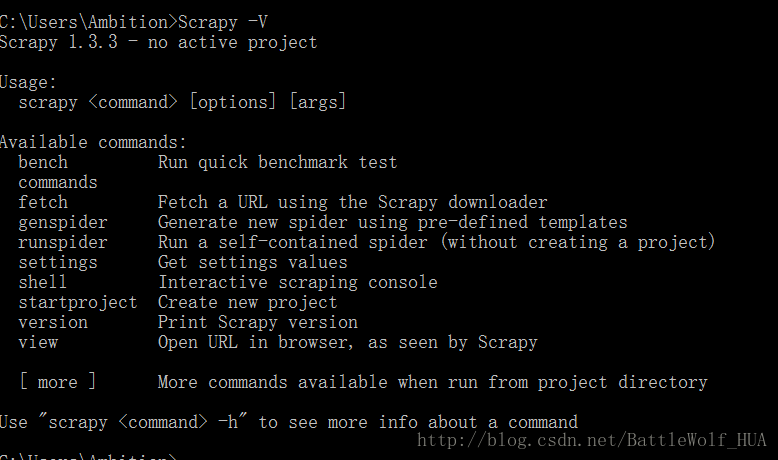Click the 'Create new project' description
778x460 pixels.
click(248, 303)
